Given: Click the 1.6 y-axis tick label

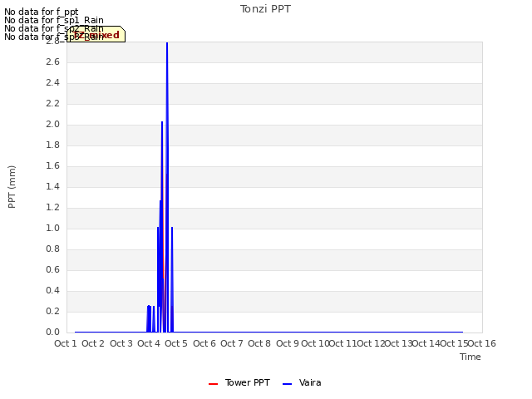Looking at the screenshot, I should [52, 165].
